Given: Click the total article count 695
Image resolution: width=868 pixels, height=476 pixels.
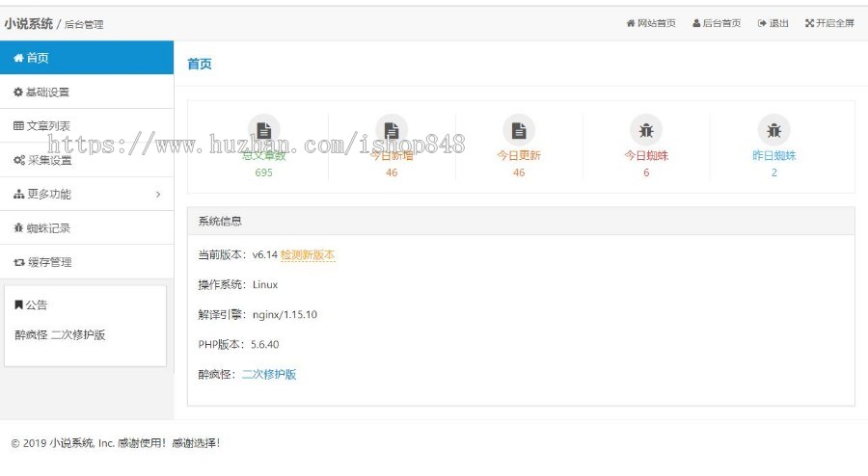Looking at the screenshot, I should pos(264,172).
